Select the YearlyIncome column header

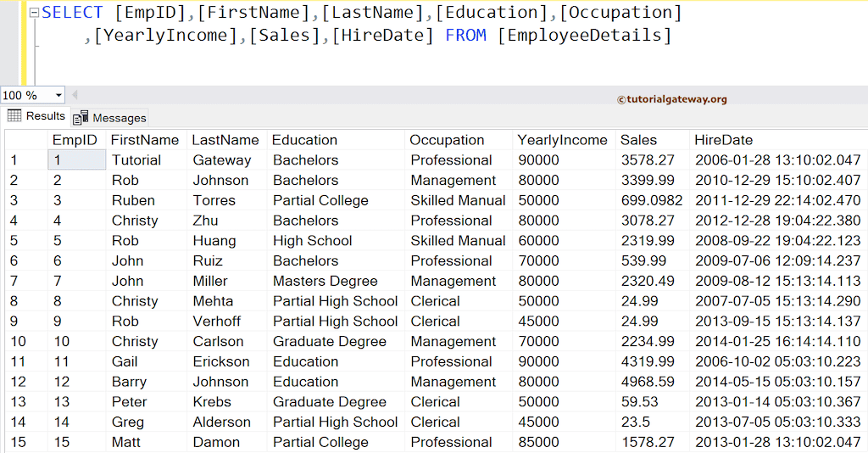click(564, 140)
